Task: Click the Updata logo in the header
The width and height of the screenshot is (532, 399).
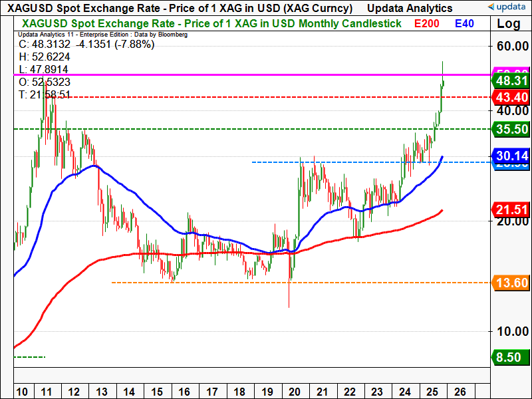Action: 507,7
